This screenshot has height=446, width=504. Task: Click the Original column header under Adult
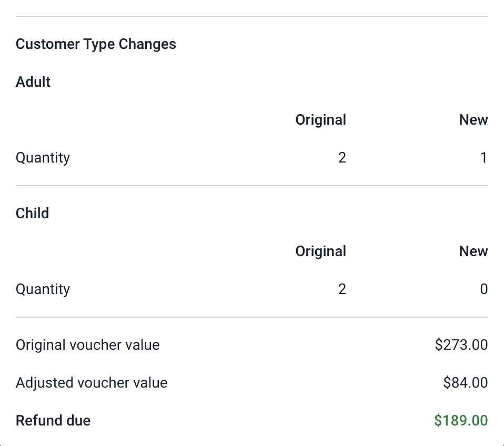pyautogui.click(x=320, y=120)
